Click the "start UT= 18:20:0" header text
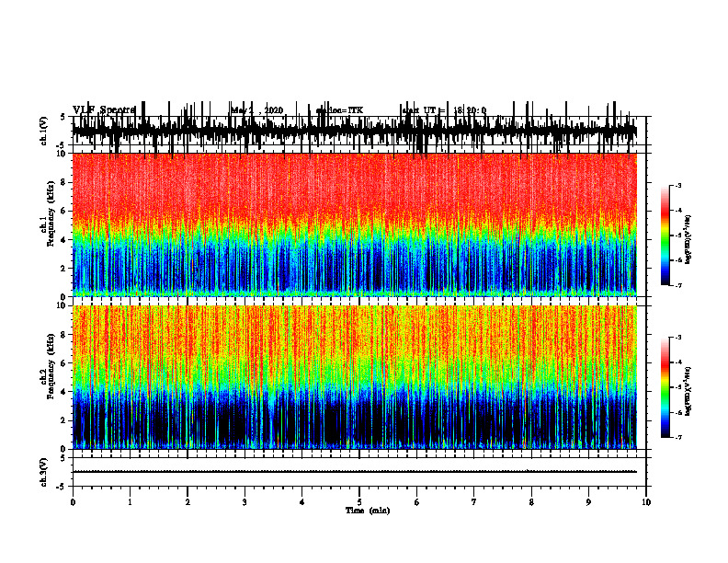The height and width of the screenshot is (563, 728). (x=444, y=110)
